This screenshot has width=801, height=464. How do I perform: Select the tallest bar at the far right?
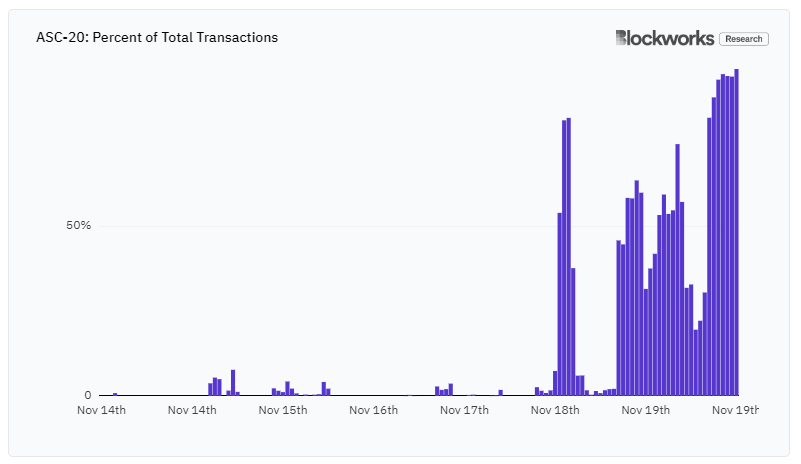tap(737, 232)
